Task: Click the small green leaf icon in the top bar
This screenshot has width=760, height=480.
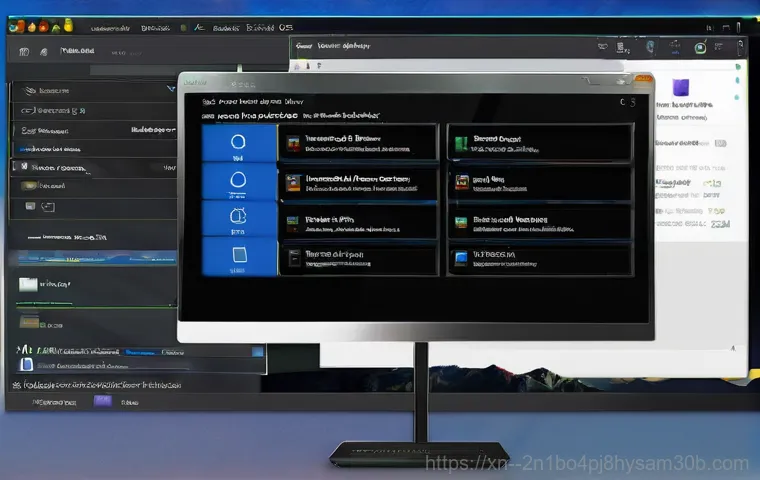Action: 56,28
